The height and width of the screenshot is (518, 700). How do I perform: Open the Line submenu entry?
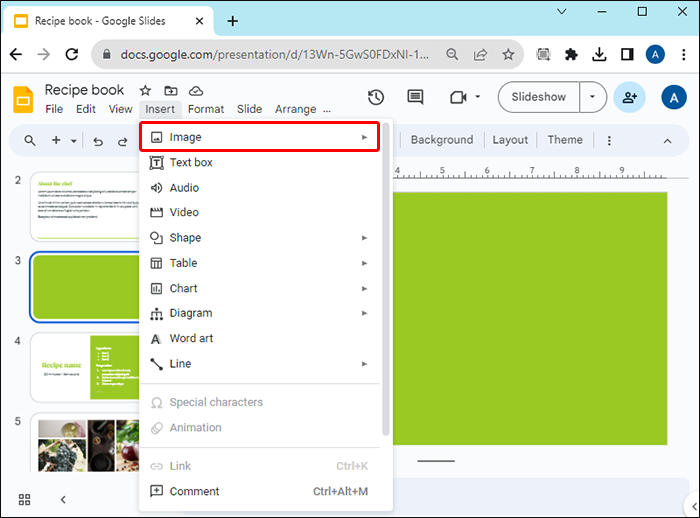259,363
